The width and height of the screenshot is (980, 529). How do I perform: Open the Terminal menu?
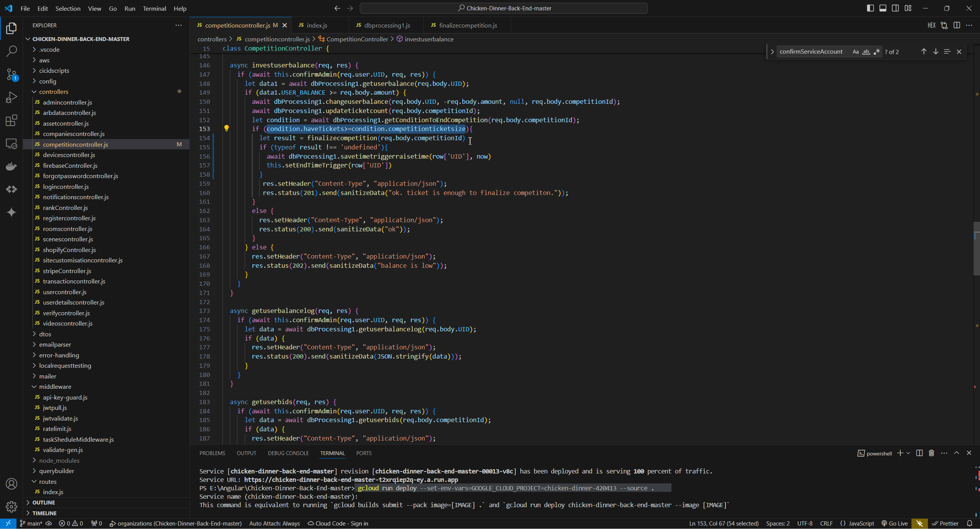pos(154,8)
